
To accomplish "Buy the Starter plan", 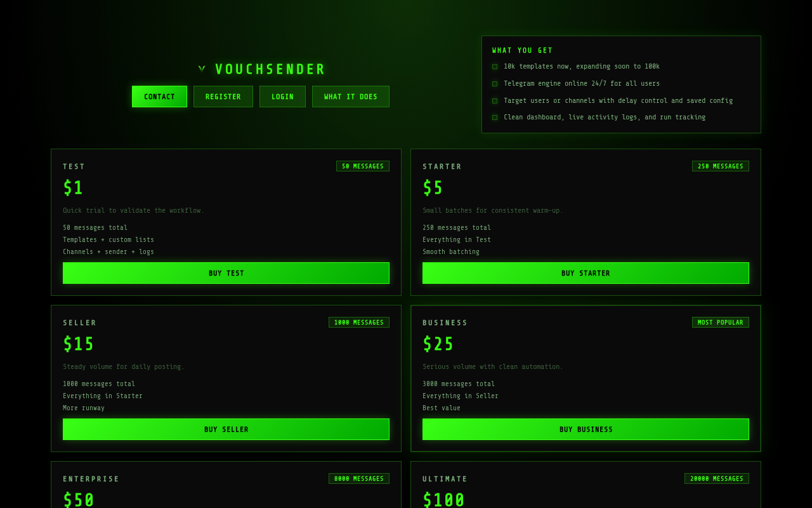I will pos(586,273).
